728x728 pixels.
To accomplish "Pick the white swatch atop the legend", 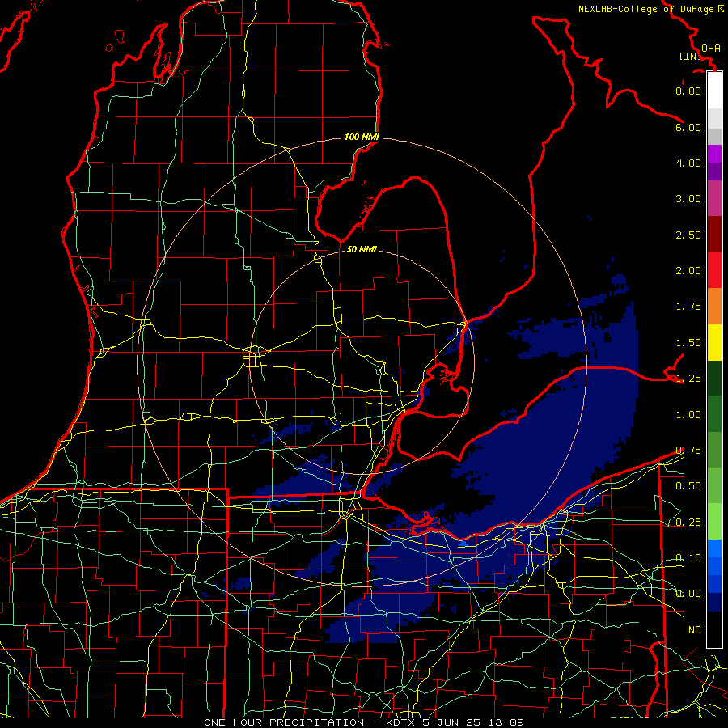I will (x=714, y=91).
